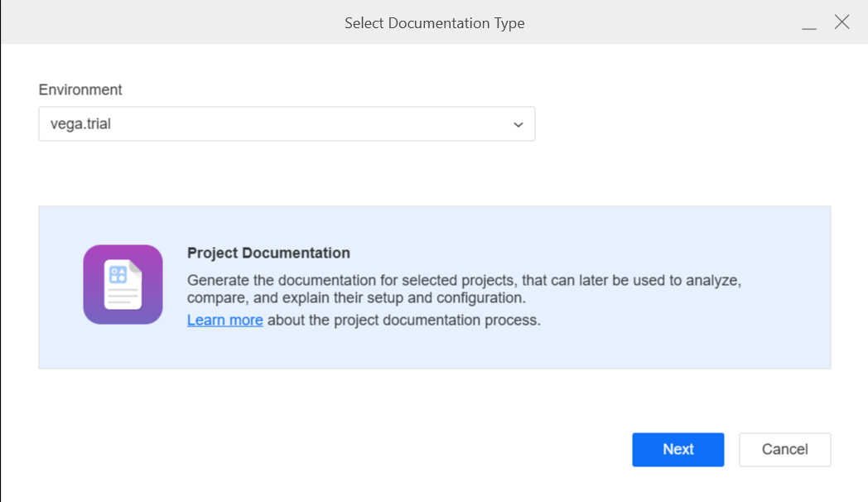Expand the Environment dropdown chevron arrow
Screen dimensions: 868x502
coord(518,125)
